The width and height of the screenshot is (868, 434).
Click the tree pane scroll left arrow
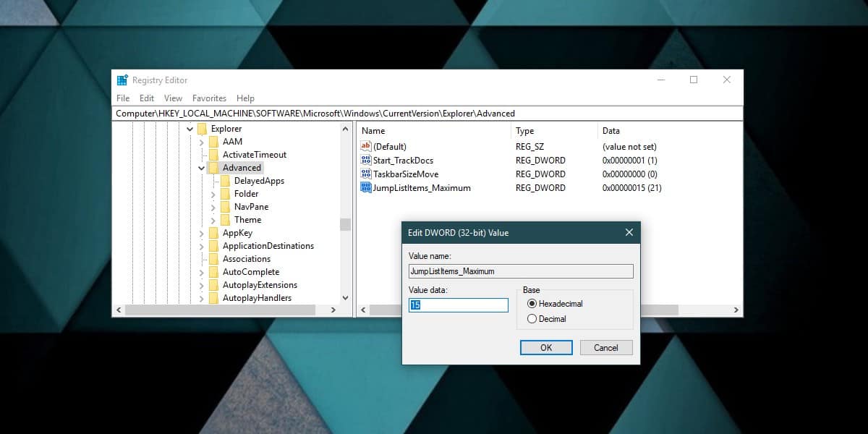[119, 310]
